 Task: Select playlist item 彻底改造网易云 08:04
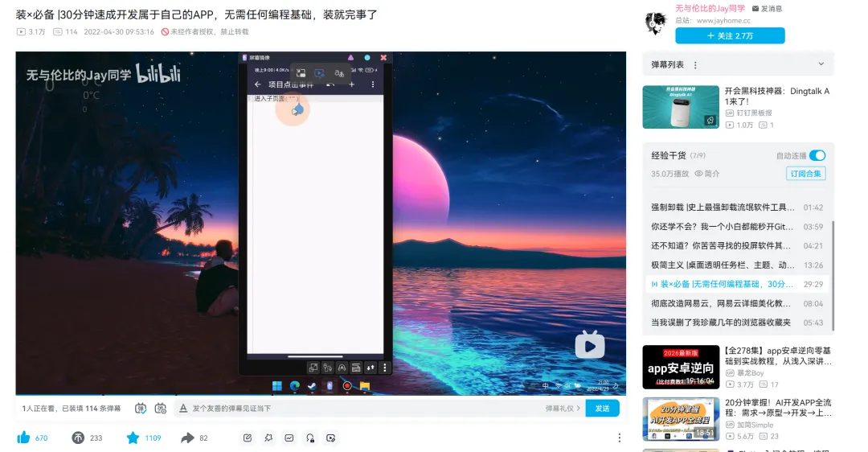tap(737, 303)
